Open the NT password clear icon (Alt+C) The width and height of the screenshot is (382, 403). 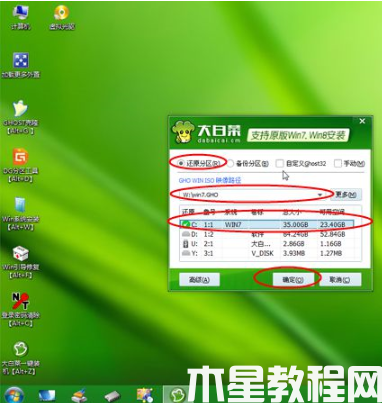21,309
